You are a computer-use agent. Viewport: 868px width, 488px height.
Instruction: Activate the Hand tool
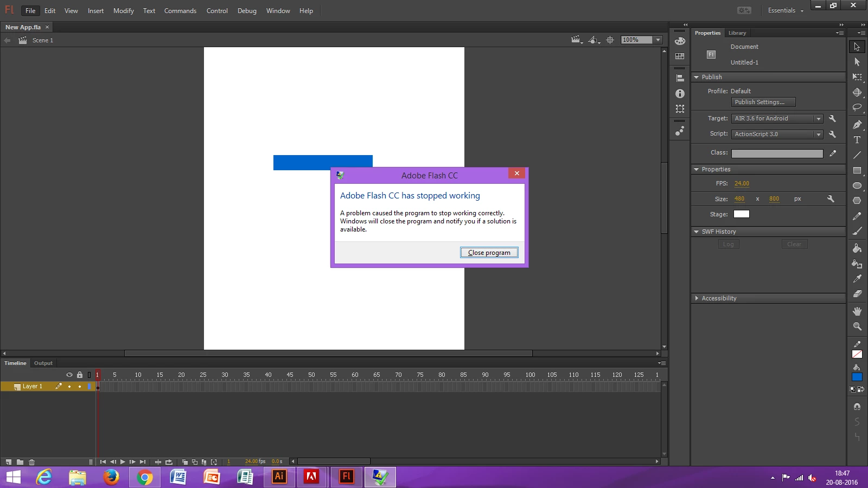[857, 311]
